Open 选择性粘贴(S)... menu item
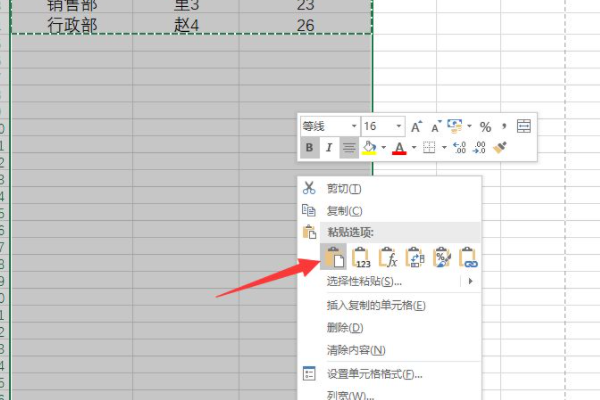Image resolution: width=600 pixels, height=400 pixels. tap(364, 281)
